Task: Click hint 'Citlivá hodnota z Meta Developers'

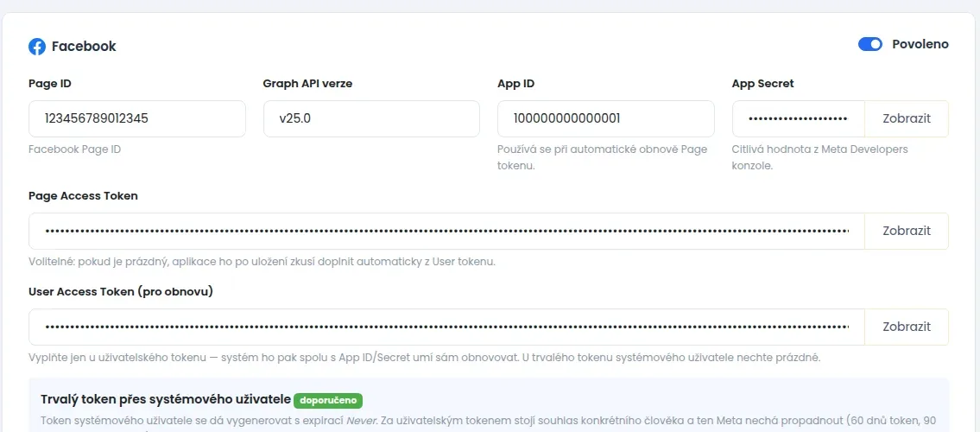Action: click(x=820, y=158)
